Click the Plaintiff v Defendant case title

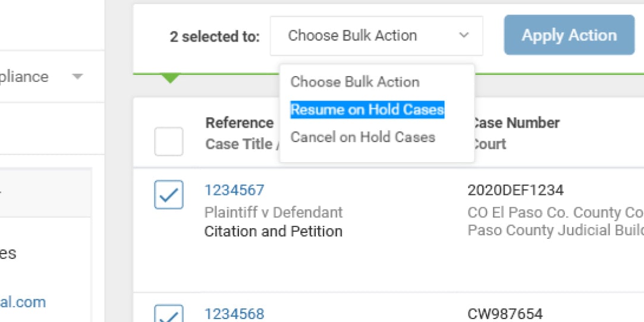point(273,212)
